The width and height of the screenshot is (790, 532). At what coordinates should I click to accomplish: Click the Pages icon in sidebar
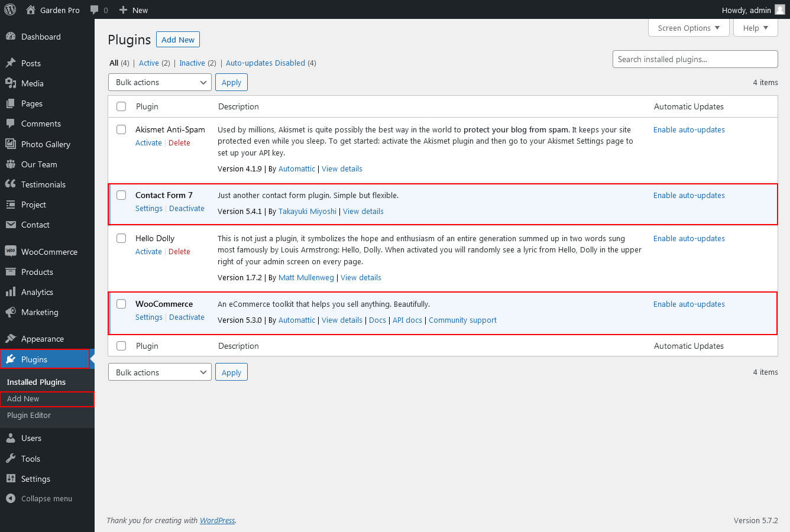tap(10, 103)
